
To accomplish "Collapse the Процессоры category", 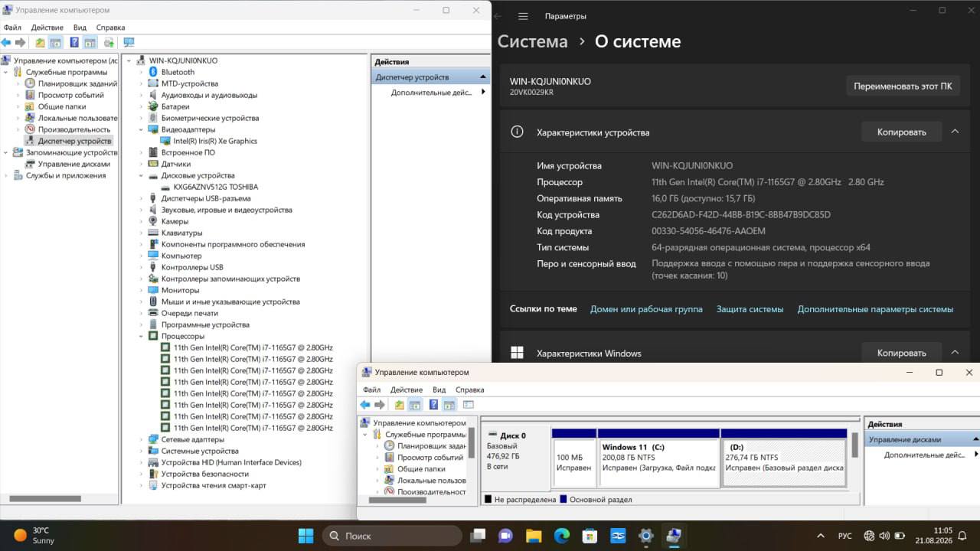I will tap(142, 336).
